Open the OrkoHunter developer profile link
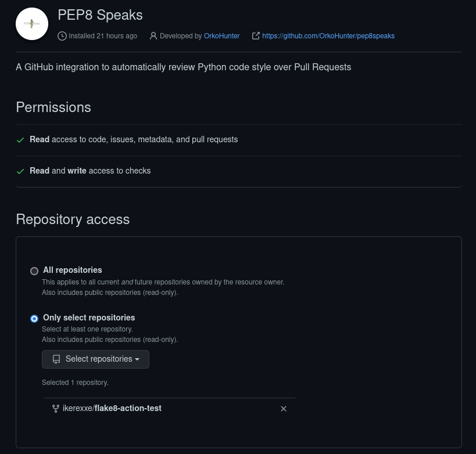The image size is (476, 454). [221, 36]
